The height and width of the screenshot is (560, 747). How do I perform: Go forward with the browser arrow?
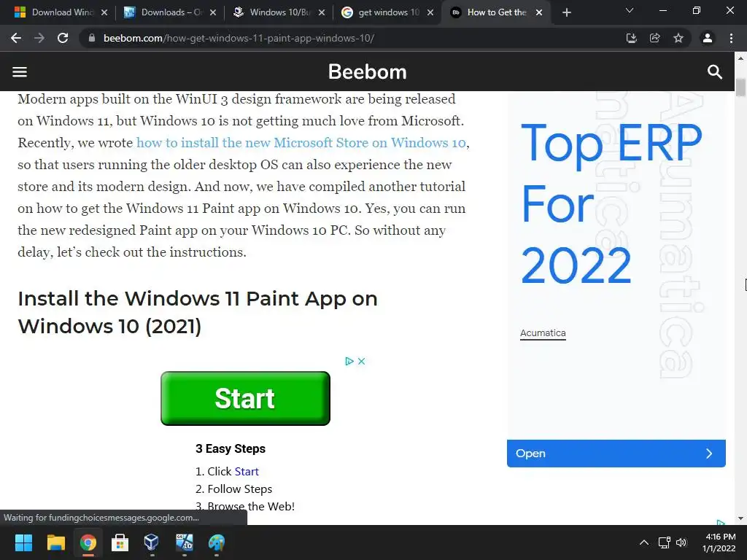[39, 38]
